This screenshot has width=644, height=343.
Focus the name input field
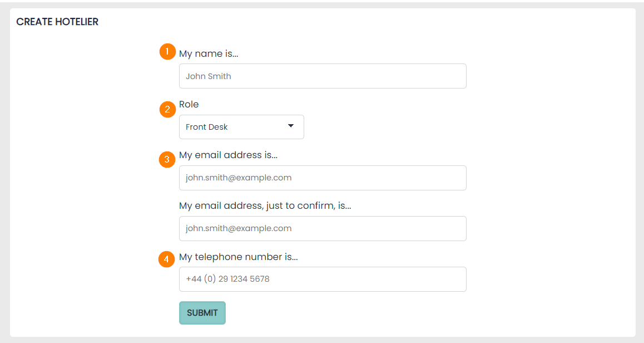tap(323, 76)
